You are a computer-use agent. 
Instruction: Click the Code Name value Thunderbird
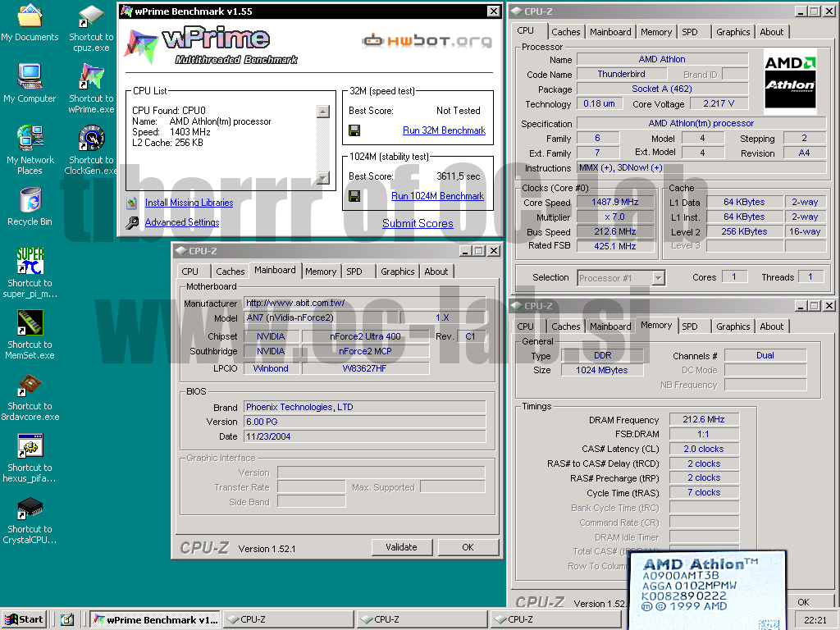tap(622, 74)
